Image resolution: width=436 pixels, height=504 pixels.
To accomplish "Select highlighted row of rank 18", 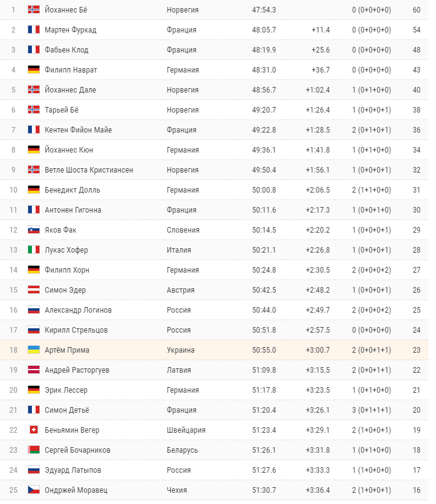I will (214, 350).
